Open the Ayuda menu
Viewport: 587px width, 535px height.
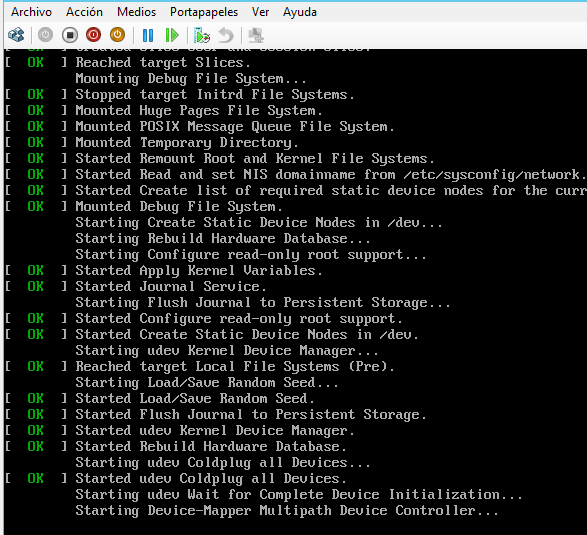click(300, 12)
